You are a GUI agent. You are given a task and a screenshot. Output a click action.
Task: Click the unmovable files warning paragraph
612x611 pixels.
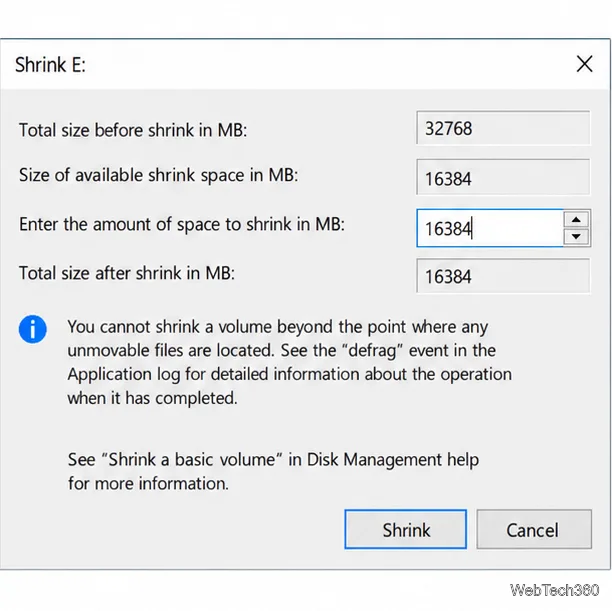(289, 362)
